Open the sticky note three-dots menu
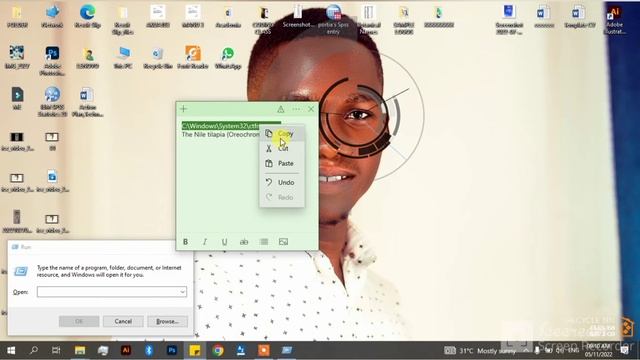This screenshot has width=640, height=360. [296, 109]
